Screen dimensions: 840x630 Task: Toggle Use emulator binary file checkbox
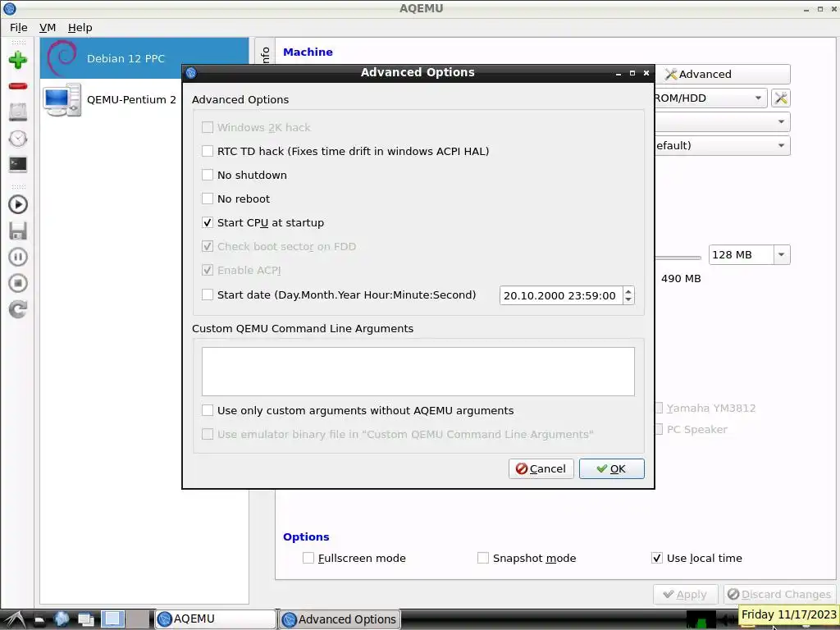pos(208,434)
